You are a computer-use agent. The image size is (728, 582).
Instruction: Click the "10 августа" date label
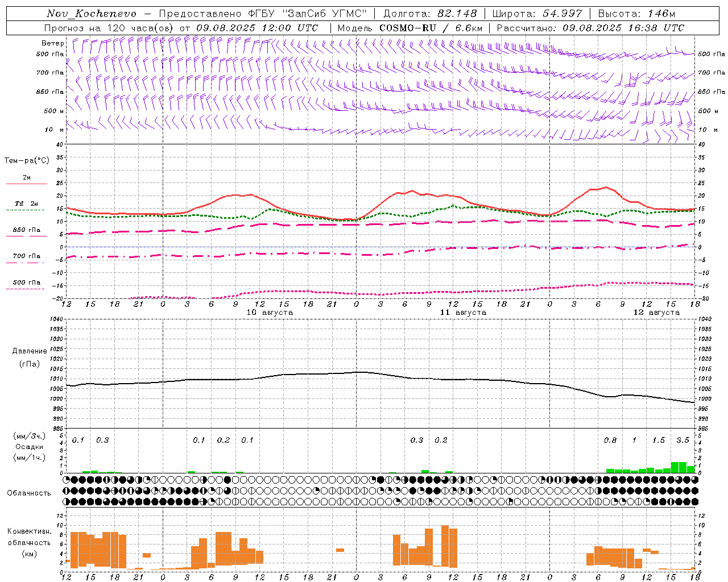[x=270, y=313]
